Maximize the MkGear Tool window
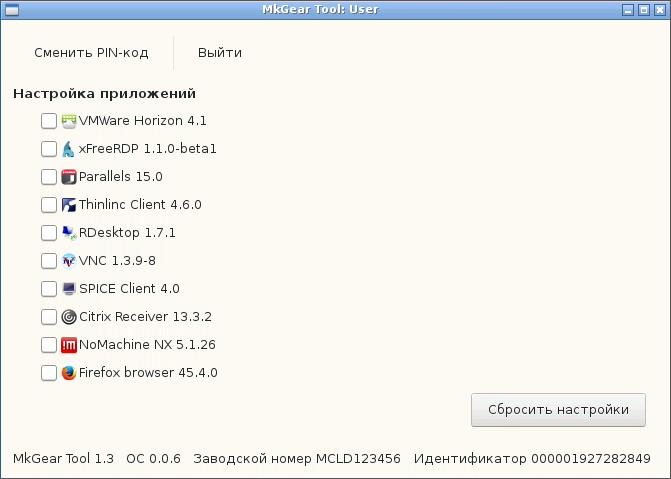Image resolution: width=671 pixels, height=479 pixels. coord(644,10)
